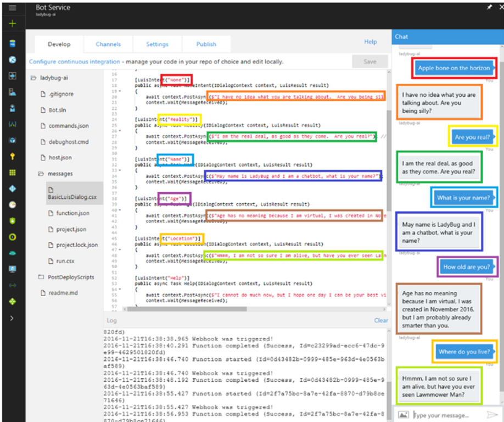Expand the sidebar with the bottom chevron
The height and width of the screenshot is (422, 504).
point(12,318)
